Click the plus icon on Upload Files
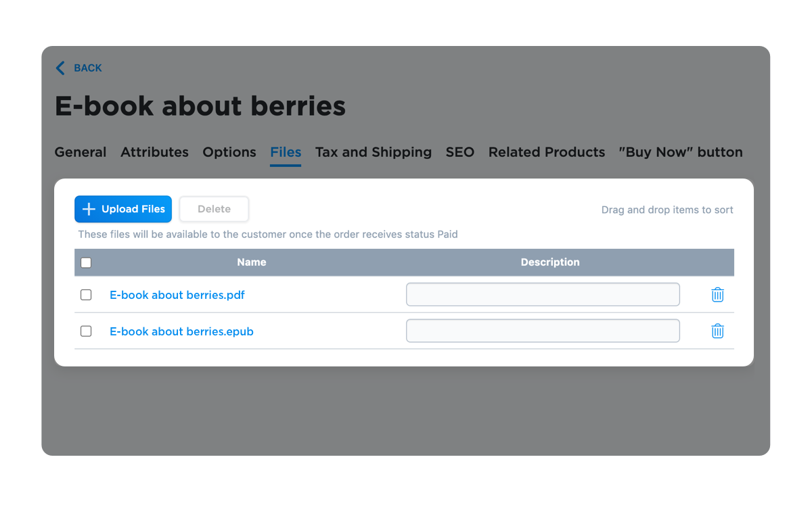The width and height of the screenshot is (812, 522). point(89,210)
